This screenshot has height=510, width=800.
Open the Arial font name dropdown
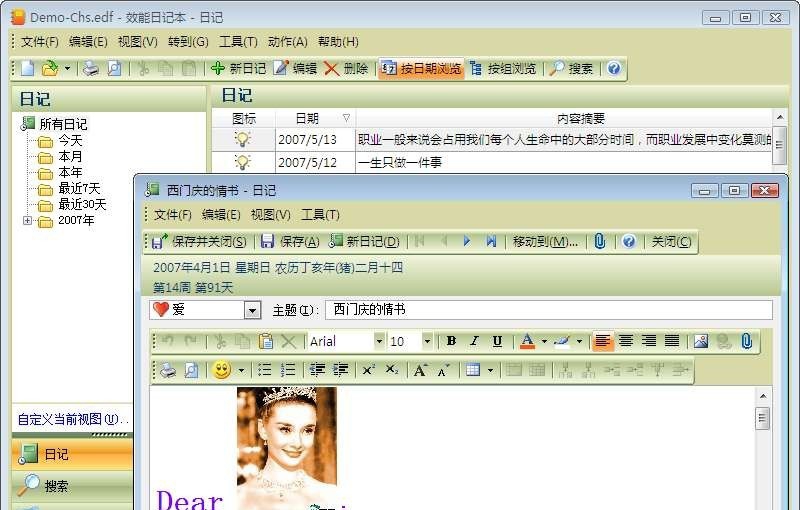[379, 341]
